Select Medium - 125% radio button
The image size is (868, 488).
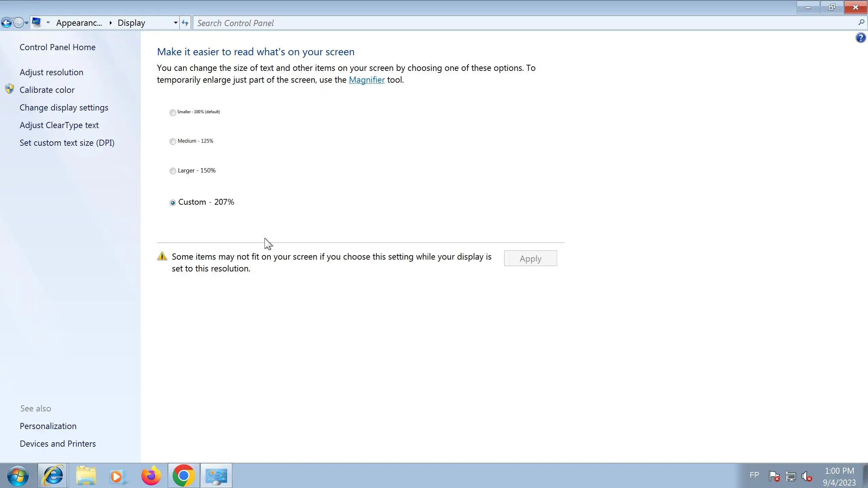(173, 141)
